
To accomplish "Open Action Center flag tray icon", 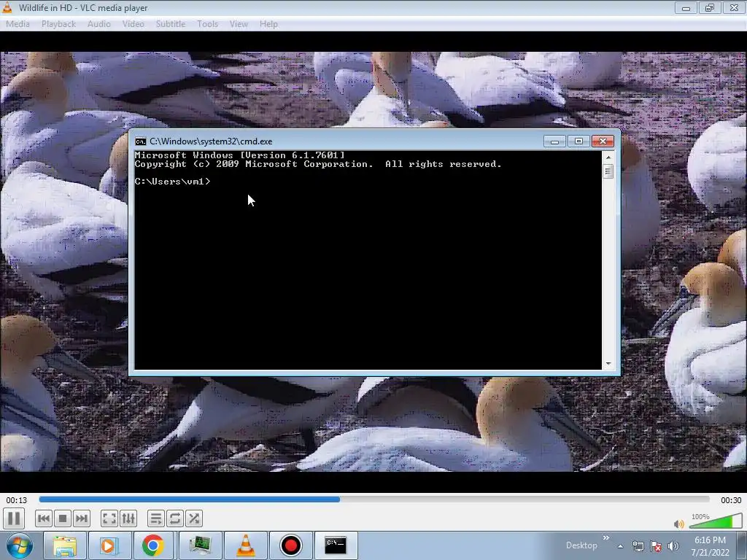I will click(656, 546).
